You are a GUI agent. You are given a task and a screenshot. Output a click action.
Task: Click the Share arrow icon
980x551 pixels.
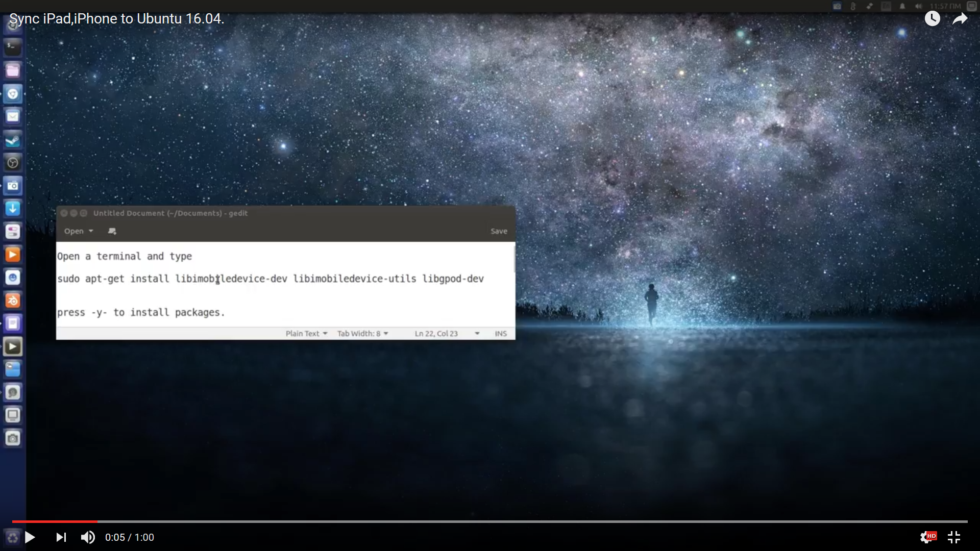pyautogui.click(x=960, y=19)
